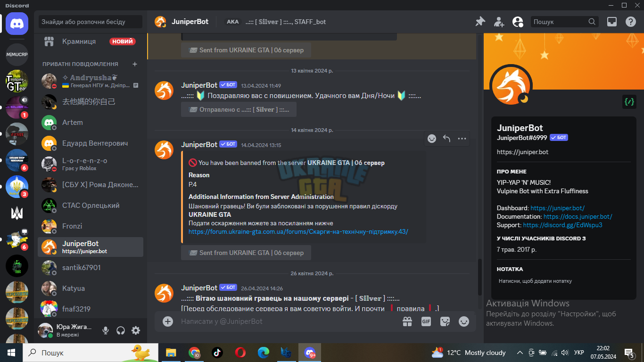The width and height of the screenshot is (644, 362).
Task: Open the Крамниця shop tab
Action: [90, 41]
